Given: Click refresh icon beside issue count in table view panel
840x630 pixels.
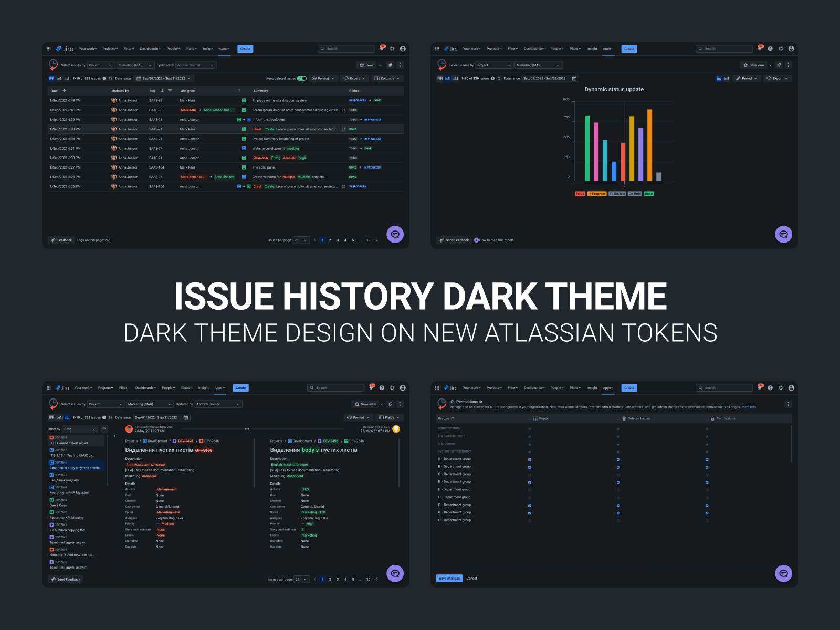Looking at the screenshot, I should coord(110,78).
